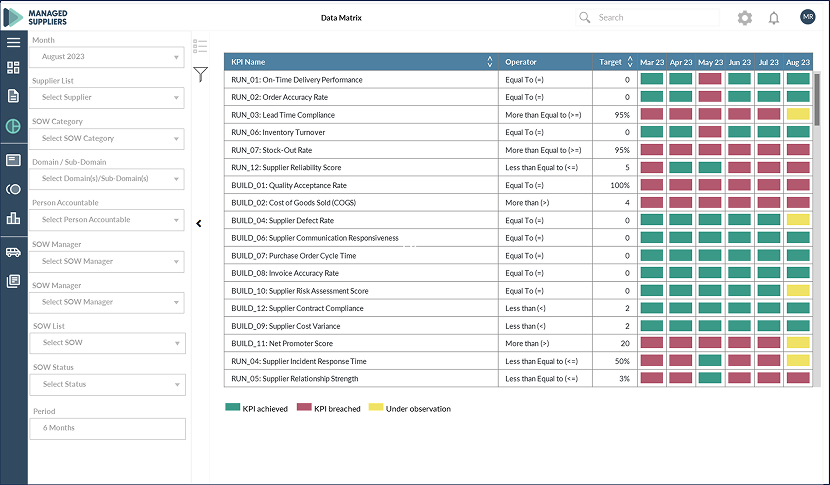Open notifications bell icon
Screen dimensions: 830x485
tap(774, 18)
